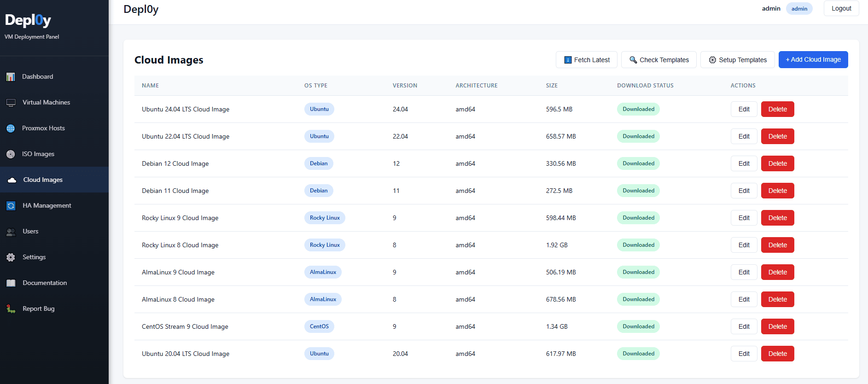Log out using the Logout button

(x=841, y=9)
